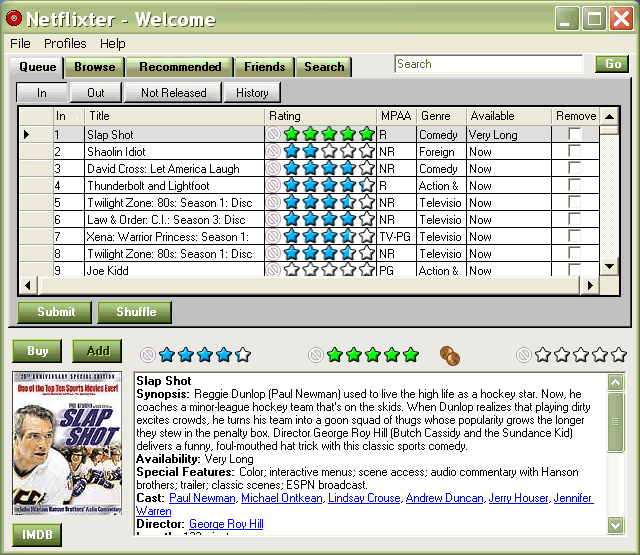Open the IMDB button
This screenshot has width=640, height=555.
[37, 535]
